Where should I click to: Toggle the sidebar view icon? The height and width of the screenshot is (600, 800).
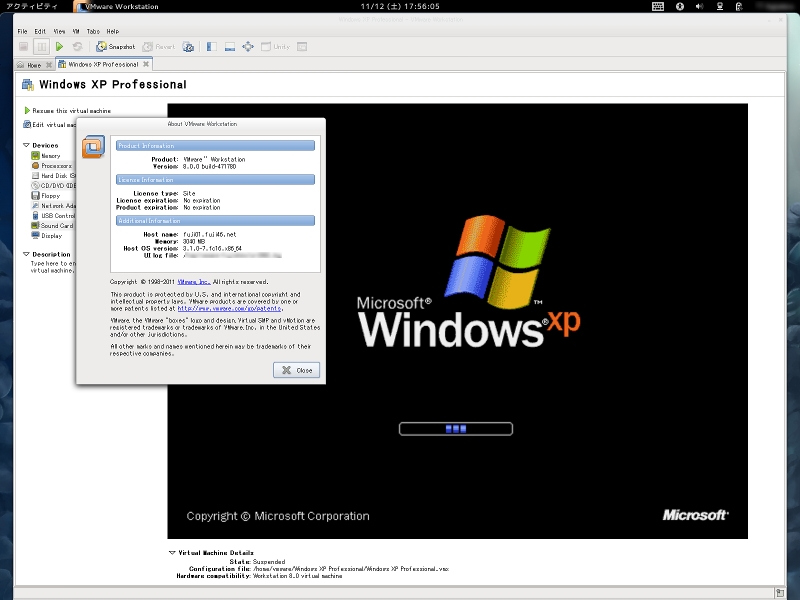(211, 46)
